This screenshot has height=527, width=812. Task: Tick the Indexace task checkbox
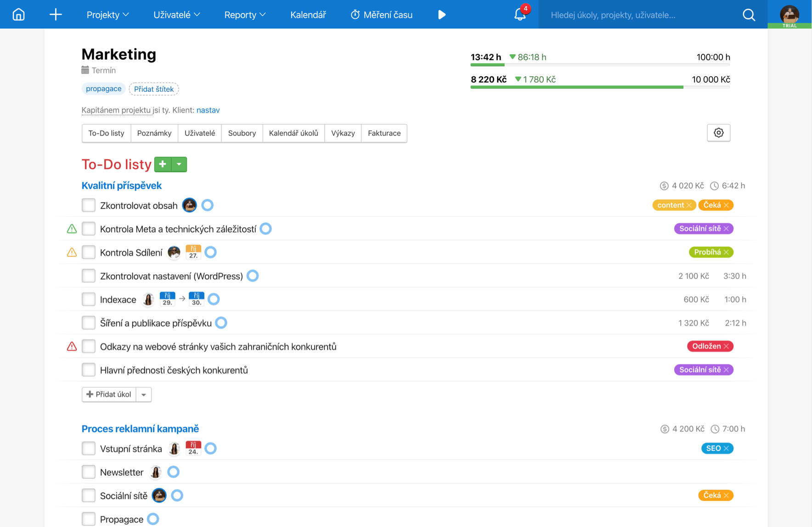coord(89,300)
